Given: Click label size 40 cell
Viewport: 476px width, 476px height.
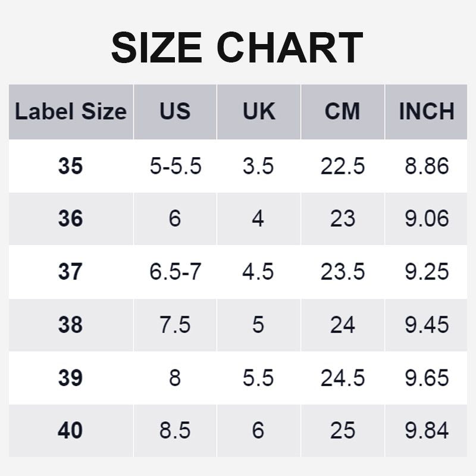Looking at the screenshot, I should (x=71, y=431).
